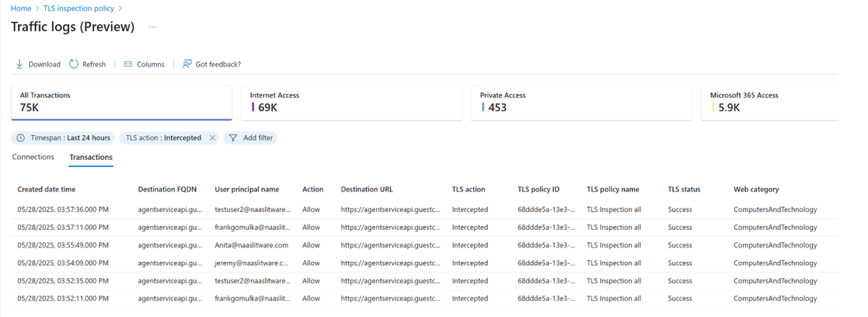Select the 03:52:35.000 PM log row timestamp

(63, 281)
